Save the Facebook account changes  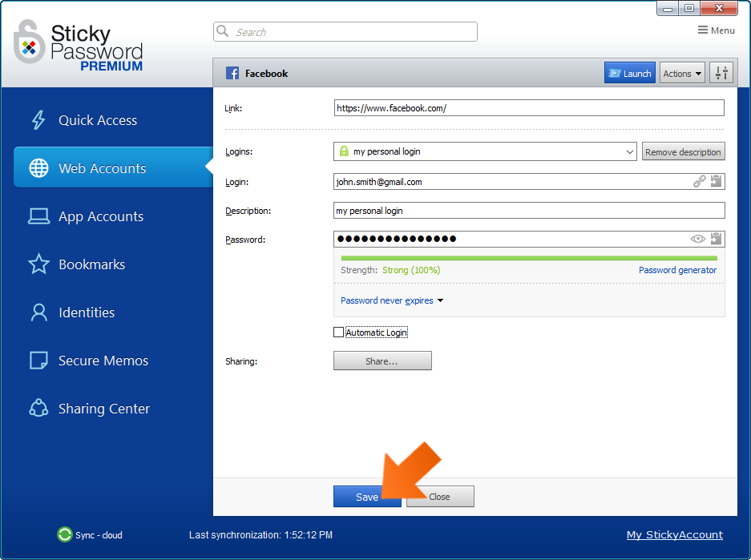click(x=367, y=497)
